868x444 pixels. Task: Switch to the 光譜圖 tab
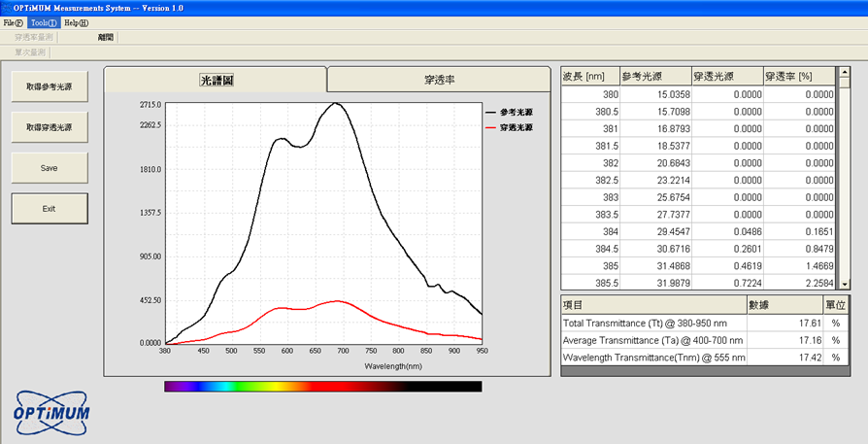[216, 81]
